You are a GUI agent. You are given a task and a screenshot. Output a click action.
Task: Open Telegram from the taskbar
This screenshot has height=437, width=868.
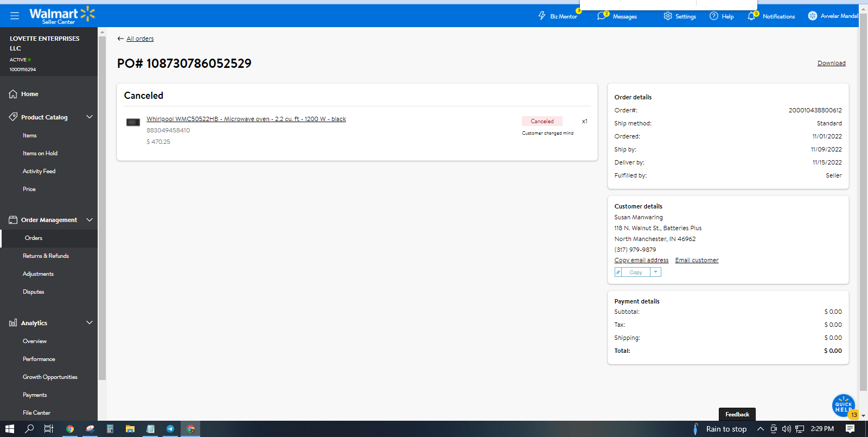[x=170, y=429]
